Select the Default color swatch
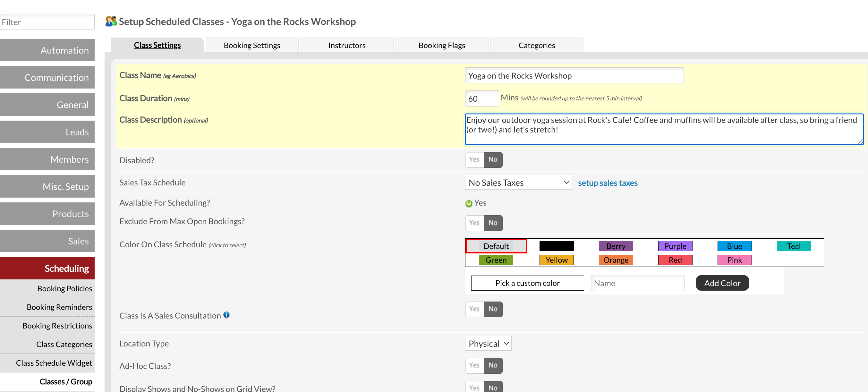 coord(496,246)
